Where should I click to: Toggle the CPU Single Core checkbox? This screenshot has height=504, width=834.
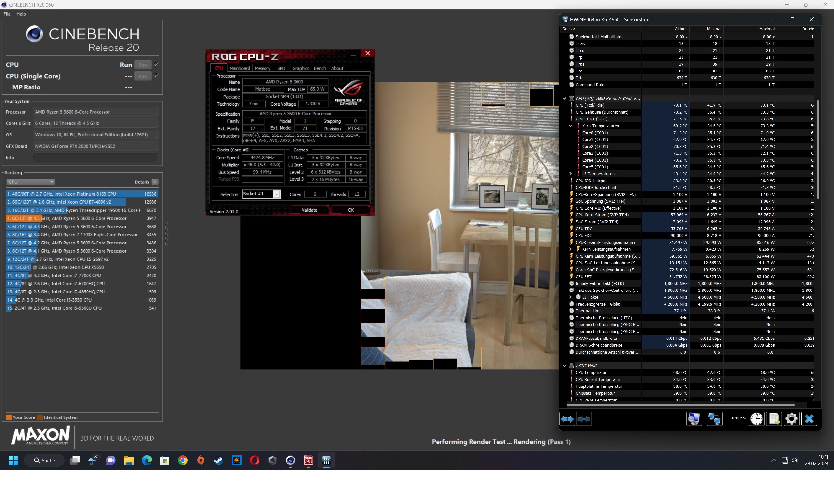click(x=156, y=76)
